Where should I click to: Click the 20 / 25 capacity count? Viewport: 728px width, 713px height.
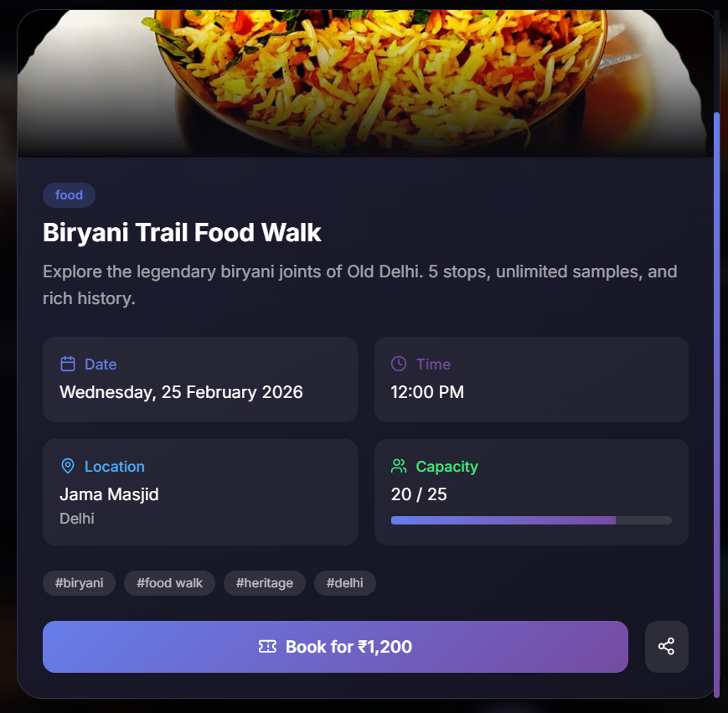tap(419, 494)
